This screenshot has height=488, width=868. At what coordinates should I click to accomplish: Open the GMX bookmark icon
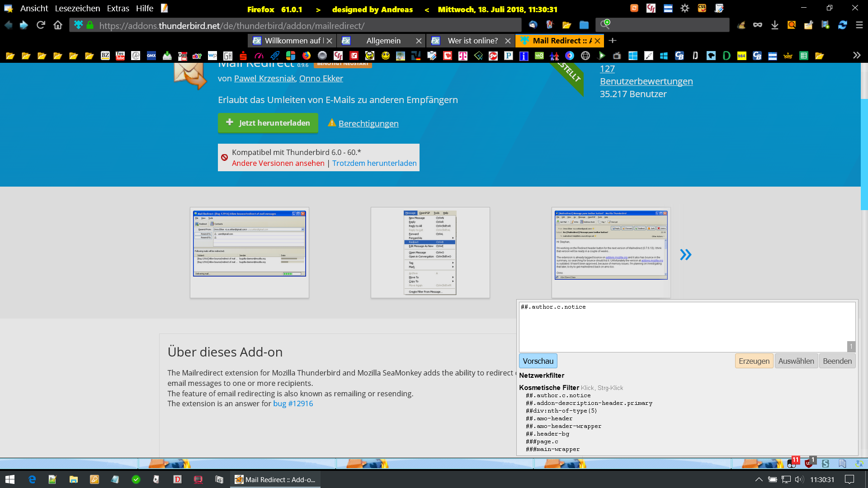[151, 56]
